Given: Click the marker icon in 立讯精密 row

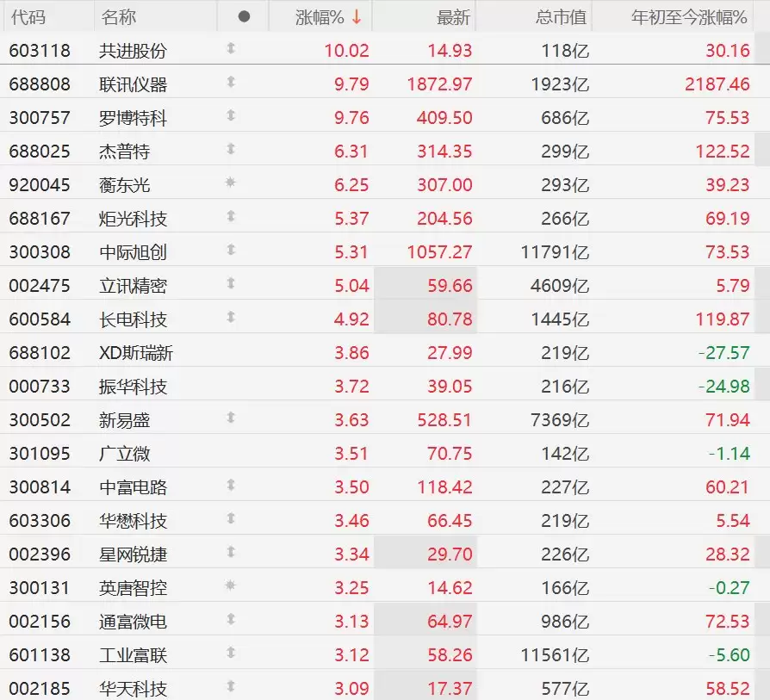Looking at the screenshot, I should (x=231, y=284).
